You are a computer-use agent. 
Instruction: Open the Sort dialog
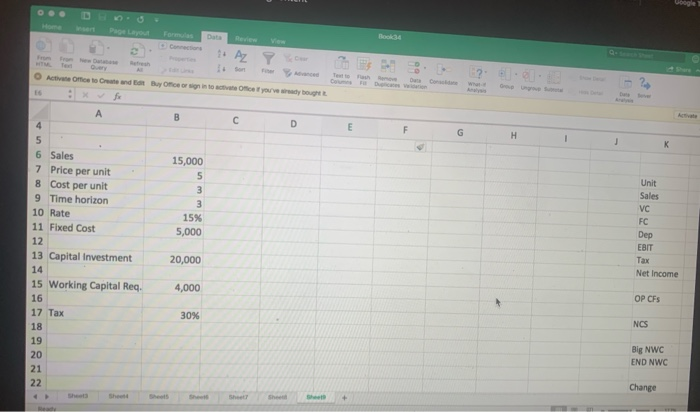[x=240, y=61]
